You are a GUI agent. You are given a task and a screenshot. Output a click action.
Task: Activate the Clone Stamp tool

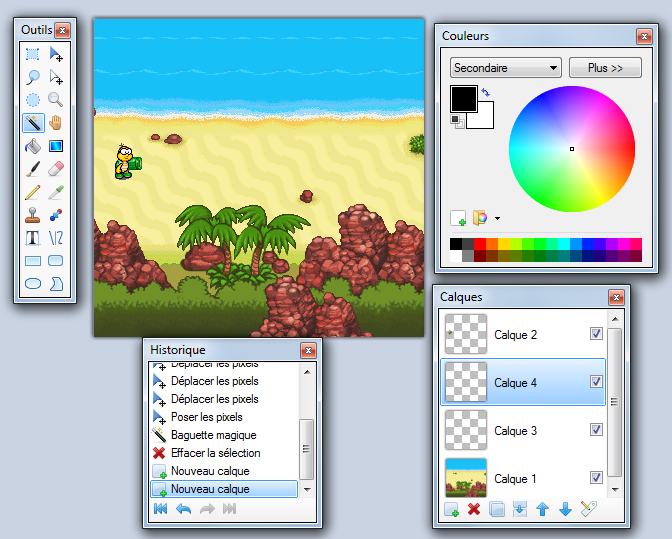pyautogui.click(x=33, y=215)
